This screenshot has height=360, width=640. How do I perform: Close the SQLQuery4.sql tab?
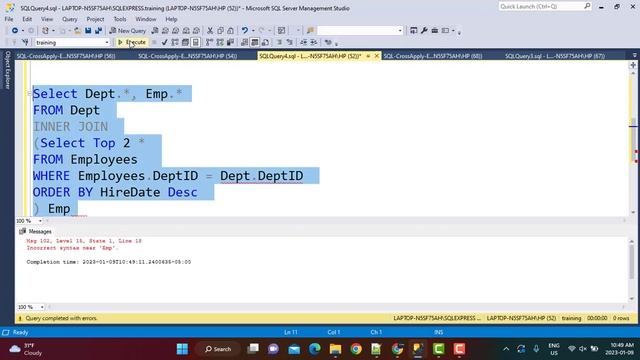pos(376,56)
